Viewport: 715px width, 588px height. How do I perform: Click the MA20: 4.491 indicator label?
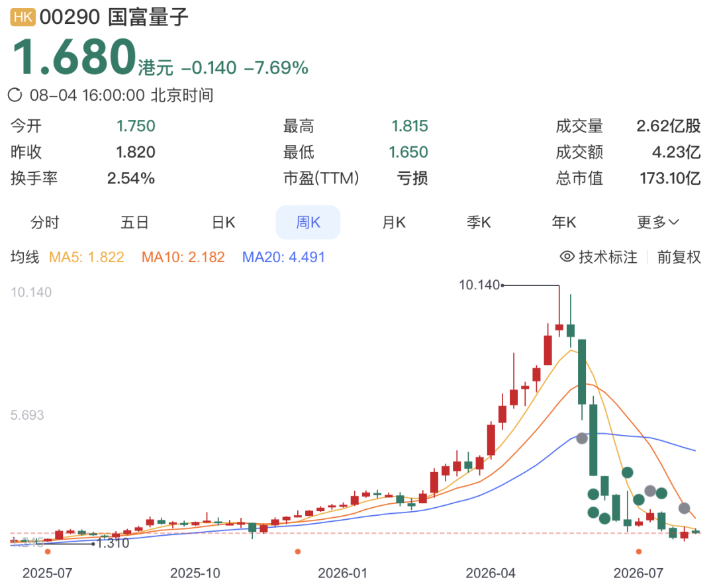283,257
